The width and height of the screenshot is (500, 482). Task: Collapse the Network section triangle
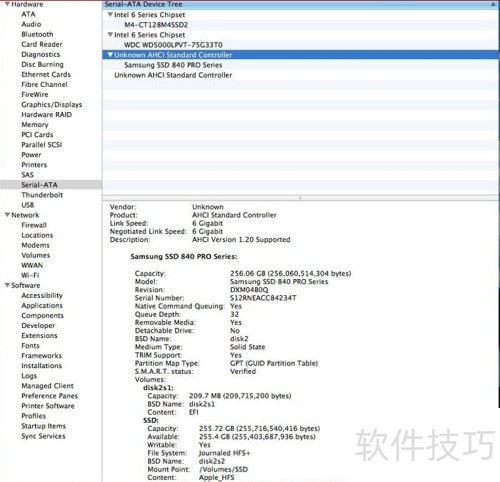[x=7, y=215]
